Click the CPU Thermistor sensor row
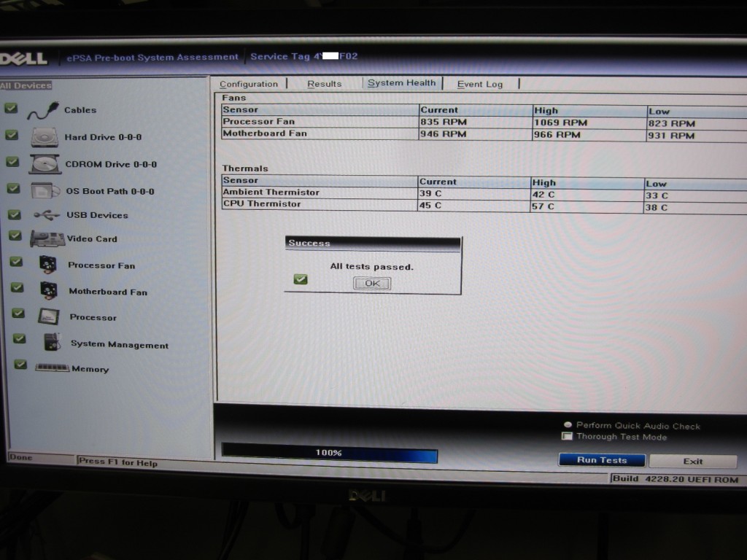Screen dimensions: 747x560 (x=484, y=205)
